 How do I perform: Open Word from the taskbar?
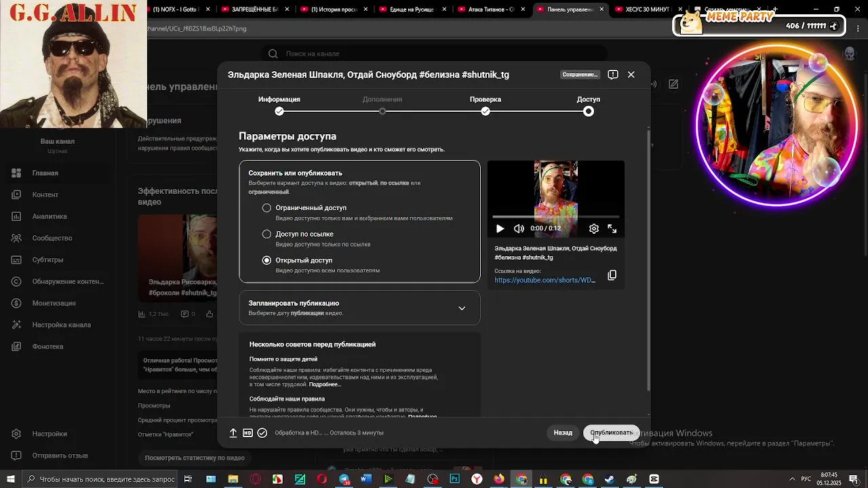point(366,479)
